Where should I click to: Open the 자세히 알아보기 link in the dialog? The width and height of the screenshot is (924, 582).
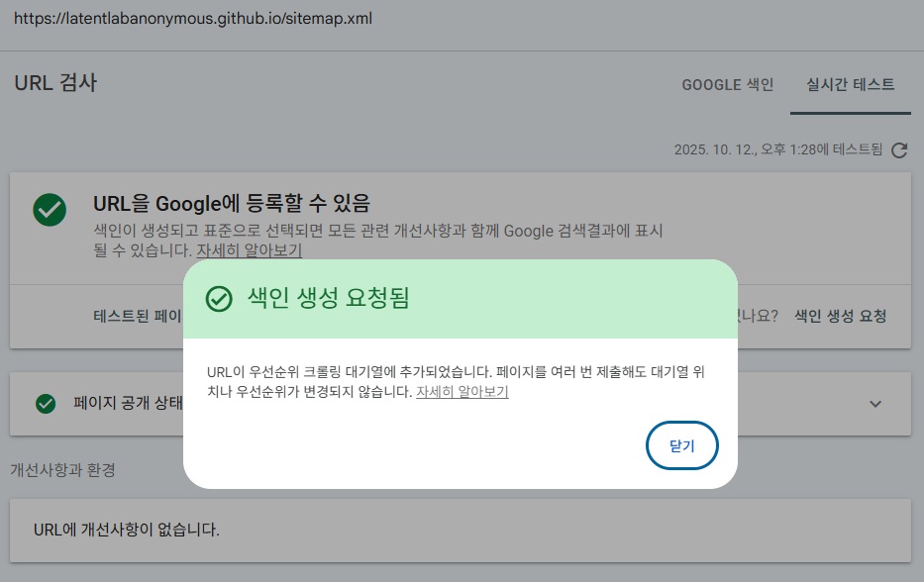pos(462,392)
